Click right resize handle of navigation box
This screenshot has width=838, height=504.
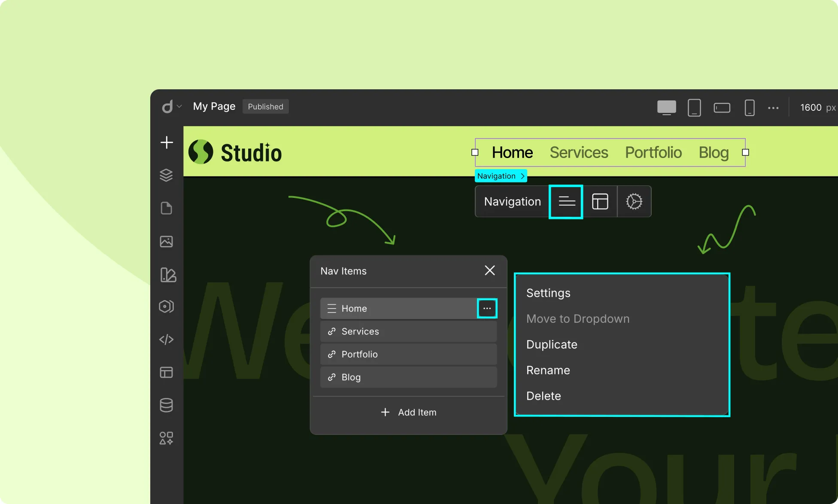pos(745,152)
